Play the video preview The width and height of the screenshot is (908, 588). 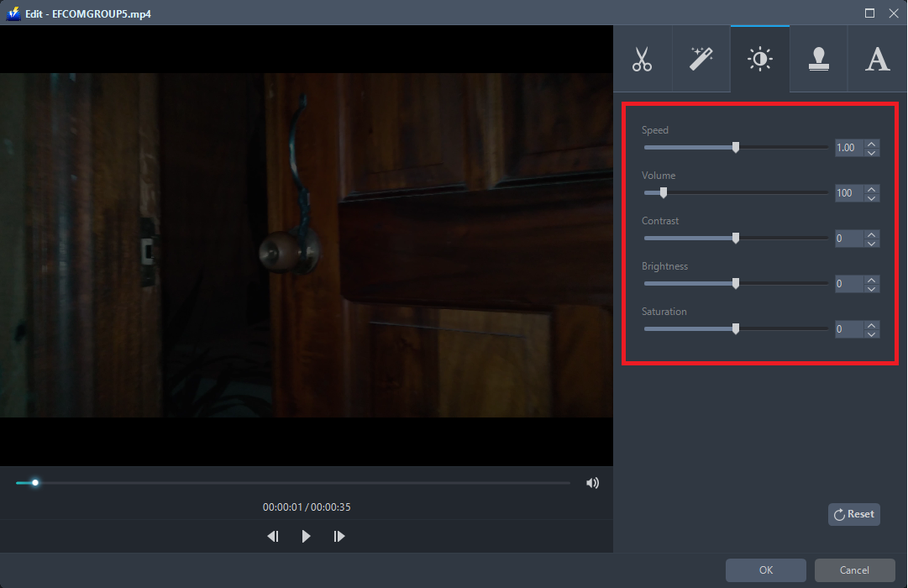[306, 536]
